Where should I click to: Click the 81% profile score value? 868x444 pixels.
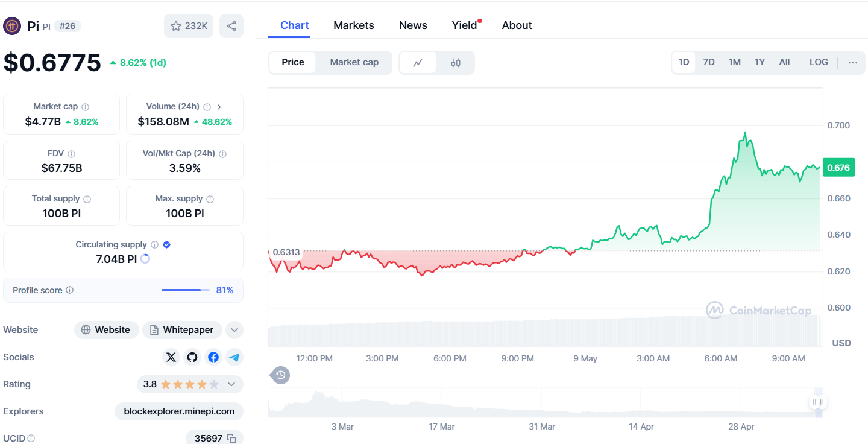point(225,290)
